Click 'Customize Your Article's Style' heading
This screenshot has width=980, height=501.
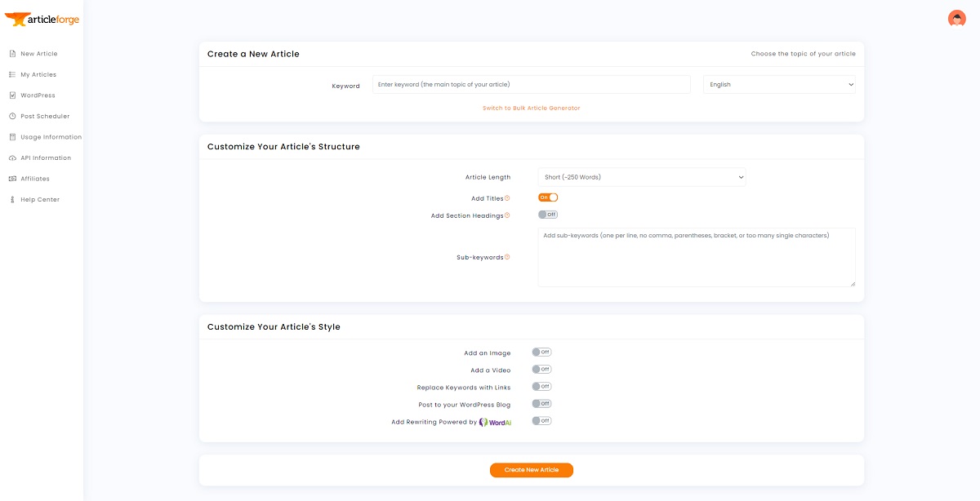coord(274,327)
